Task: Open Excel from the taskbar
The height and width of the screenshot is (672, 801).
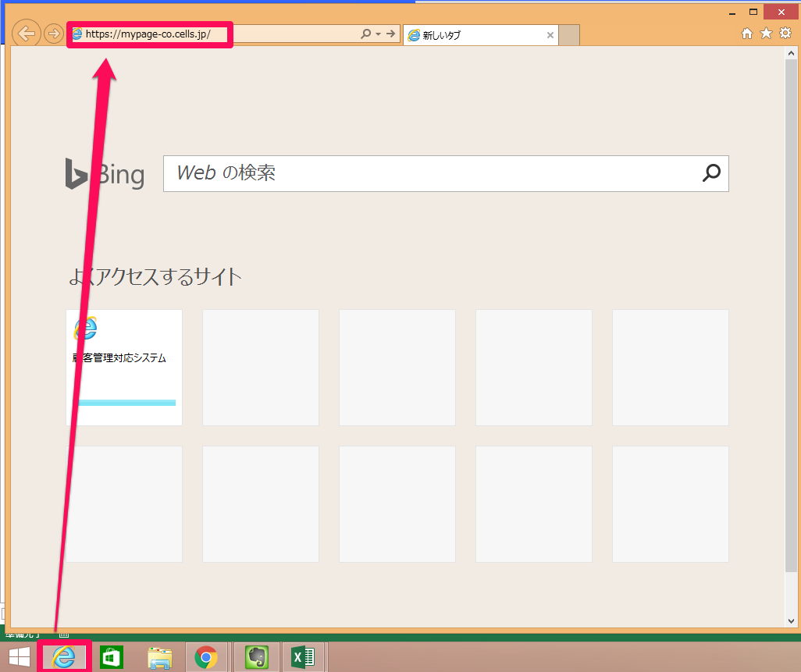Action: [303, 657]
